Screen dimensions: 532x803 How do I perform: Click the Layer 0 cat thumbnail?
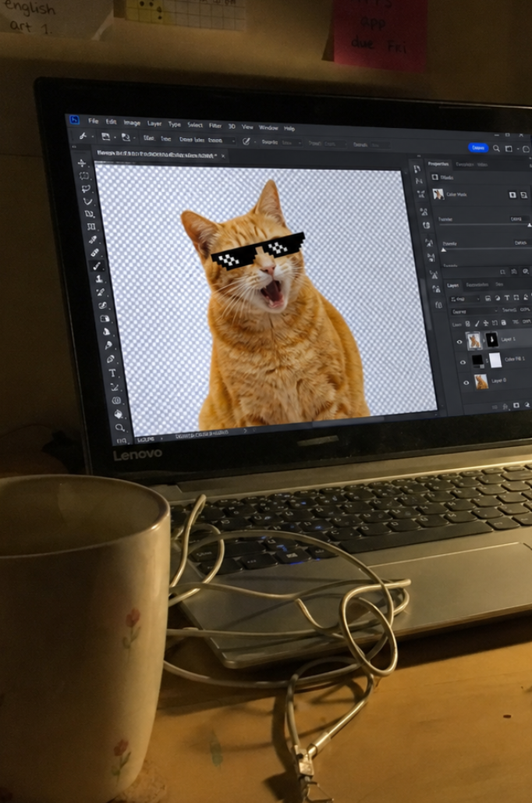(x=481, y=382)
